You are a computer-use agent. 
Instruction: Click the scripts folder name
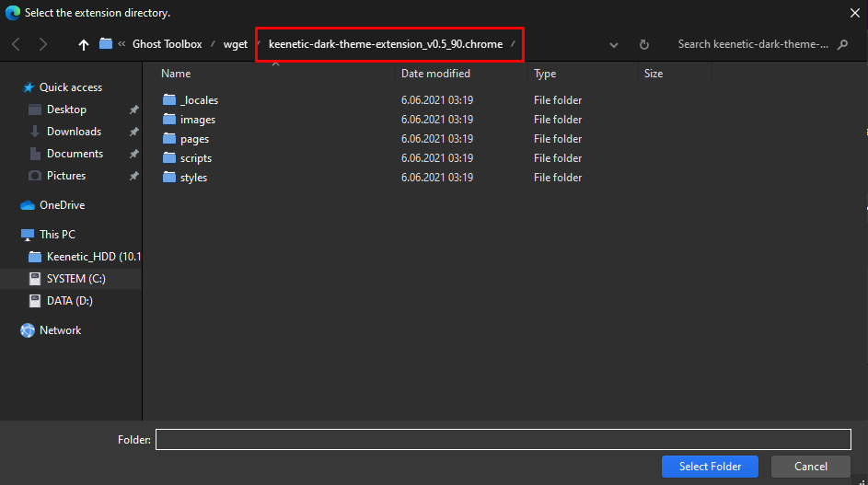click(x=196, y=158)
